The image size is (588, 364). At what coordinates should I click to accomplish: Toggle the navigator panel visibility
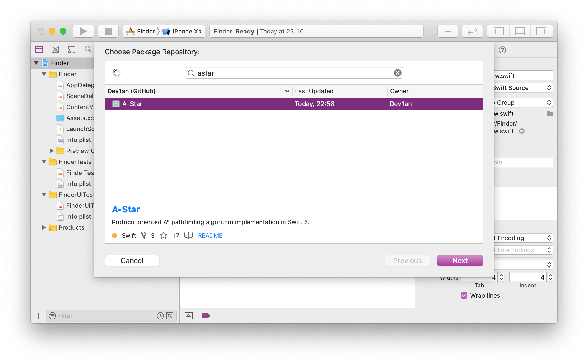click(498, 31)
